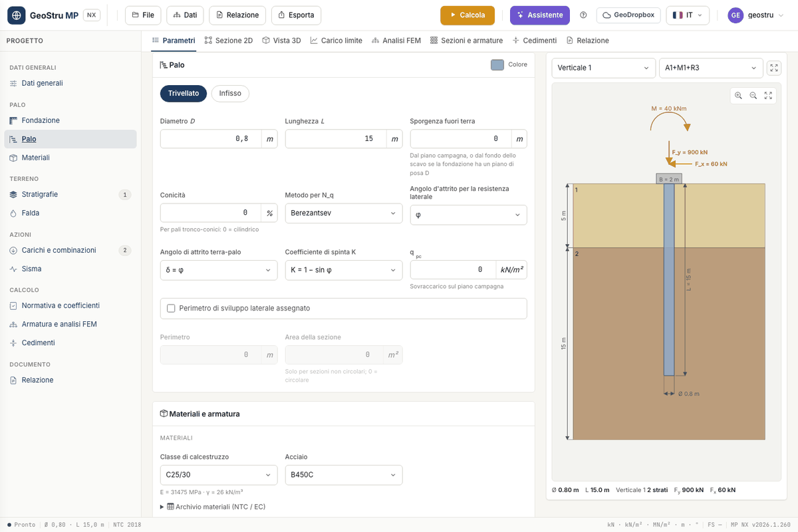Open the Assistente panel
The height and width of the screenshot is (532, 798).
[540, 15]
